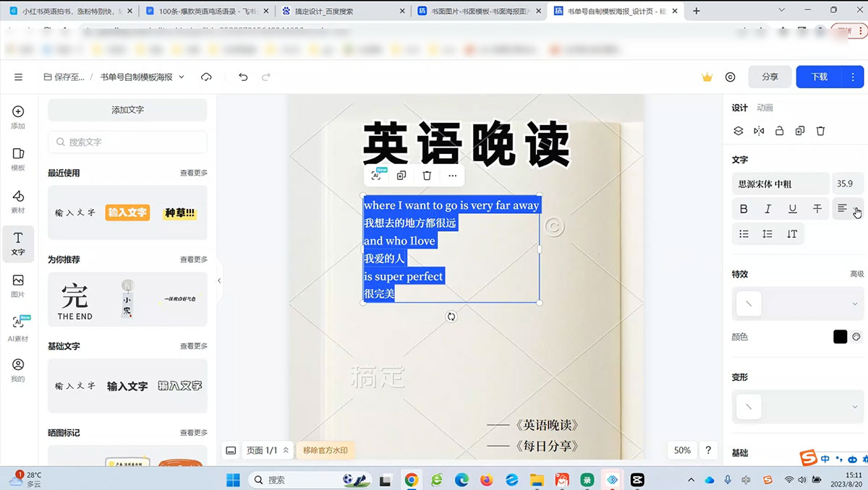The width and height of the screenshot is (868, 490).
Task: Toggle underline formatting on the text
Action: click(x=793, y=208)
